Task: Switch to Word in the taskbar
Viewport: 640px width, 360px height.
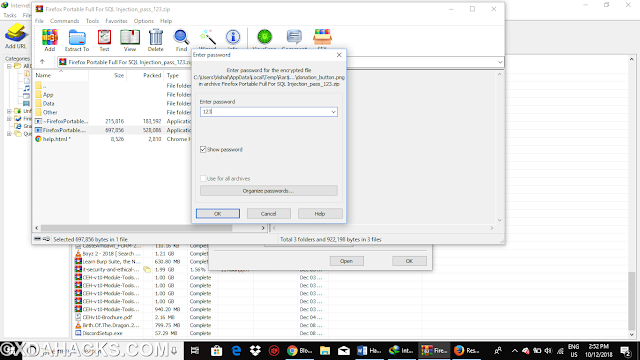Action: point(369,351)
